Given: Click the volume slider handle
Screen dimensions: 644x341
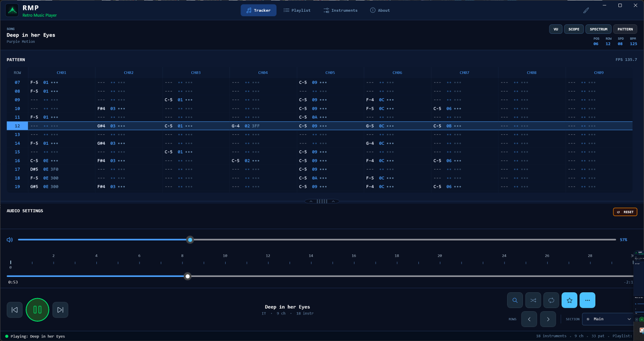Looking at the screenshot, I should (190, 240).
